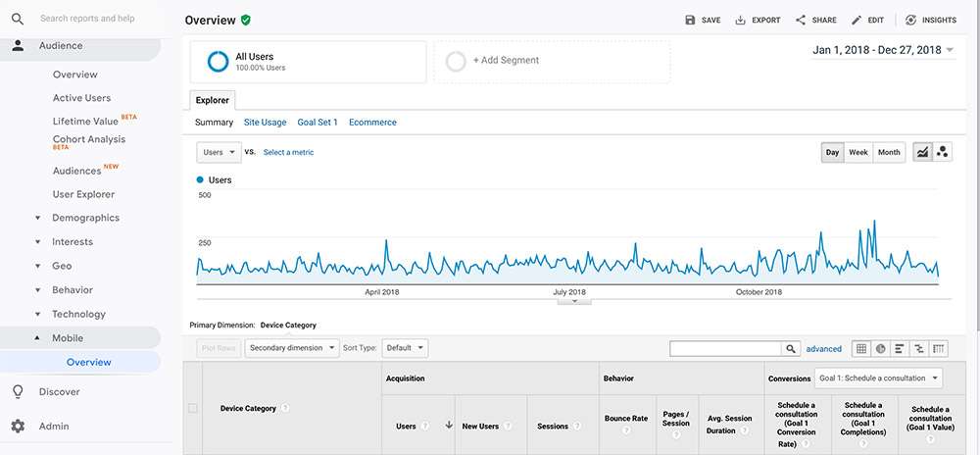Open the Secondary dimension dropdown
The height and width of the screenshot is (455, 980).
pyautogui.click(x=292, y=348)
